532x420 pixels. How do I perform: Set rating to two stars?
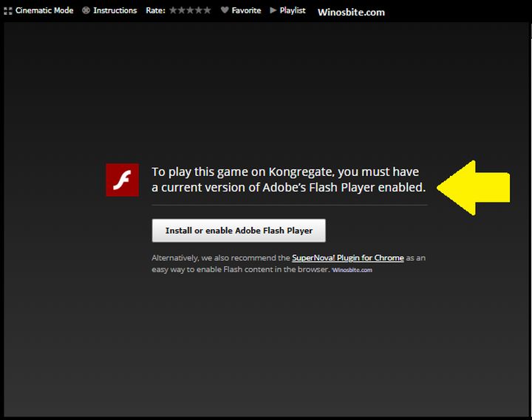click(x=182, y=11)
